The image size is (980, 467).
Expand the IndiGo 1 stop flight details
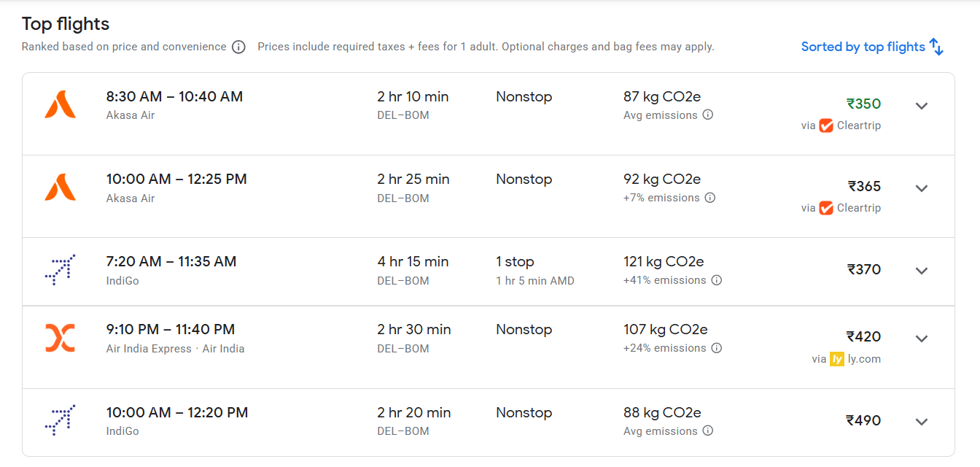pyautogui.click(x=922, y=271)
